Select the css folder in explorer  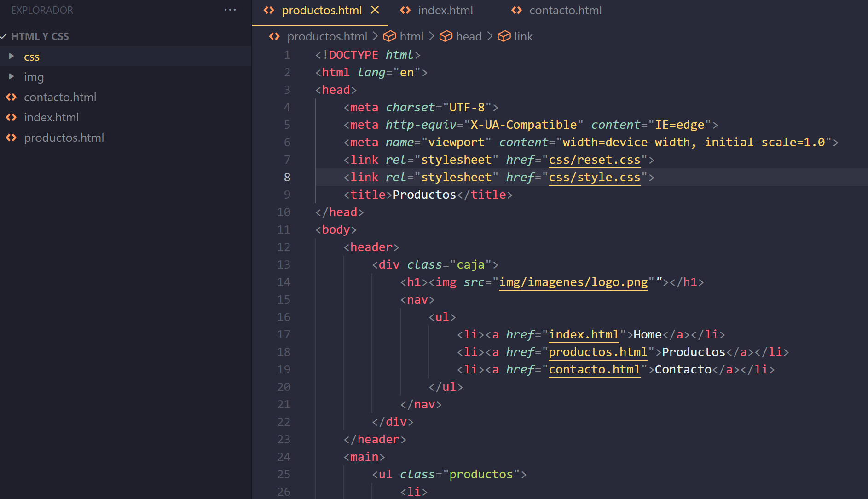point(32,57)
